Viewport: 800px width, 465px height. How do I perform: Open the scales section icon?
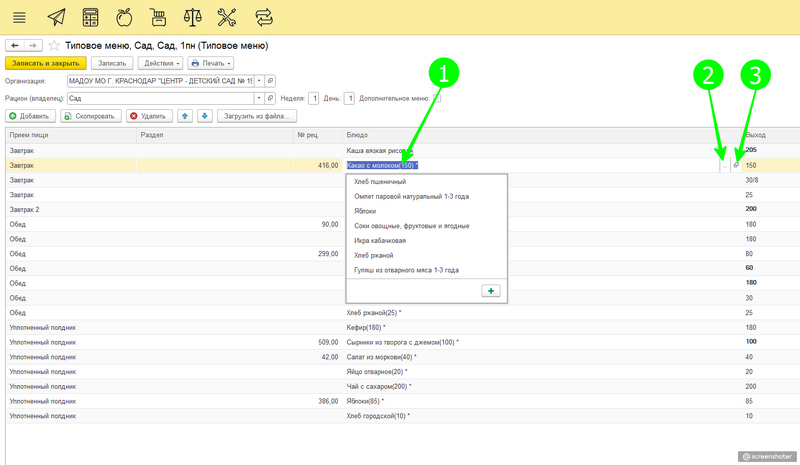coord(193,17)
